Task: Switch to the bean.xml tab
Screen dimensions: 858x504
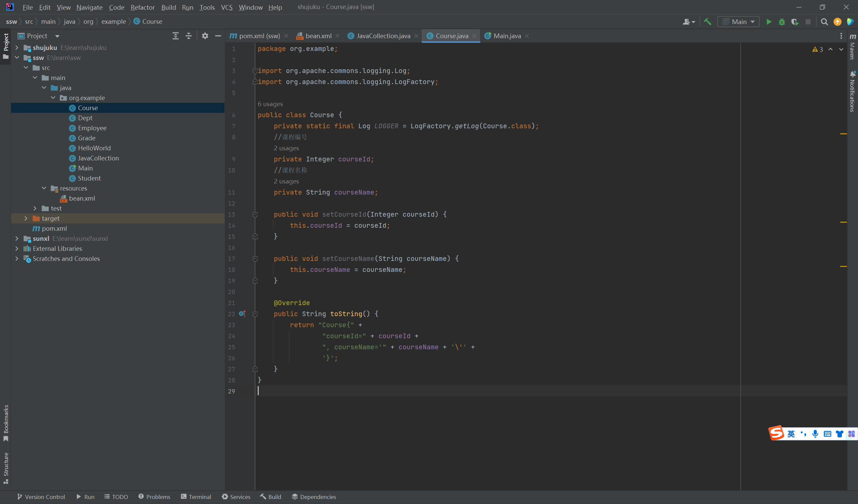Action: point(318,36)
